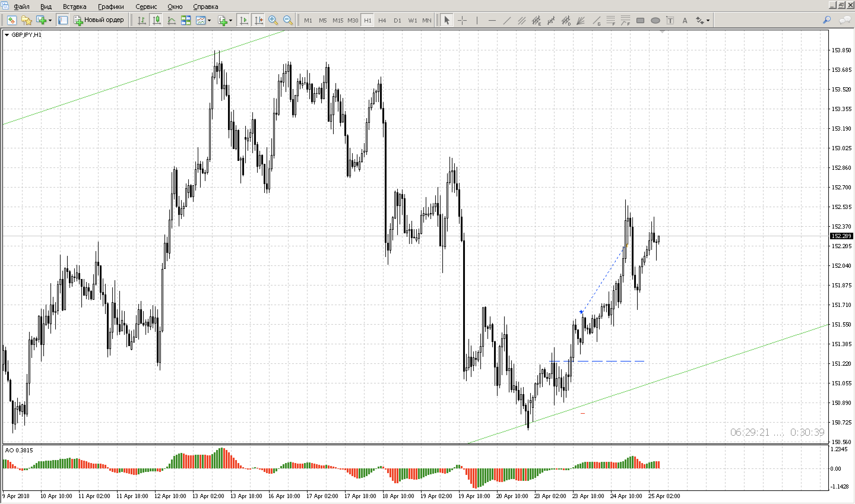Toggle auto scroll to latest bar
This screenshot has height=504, width=855.
click(243, 20)
